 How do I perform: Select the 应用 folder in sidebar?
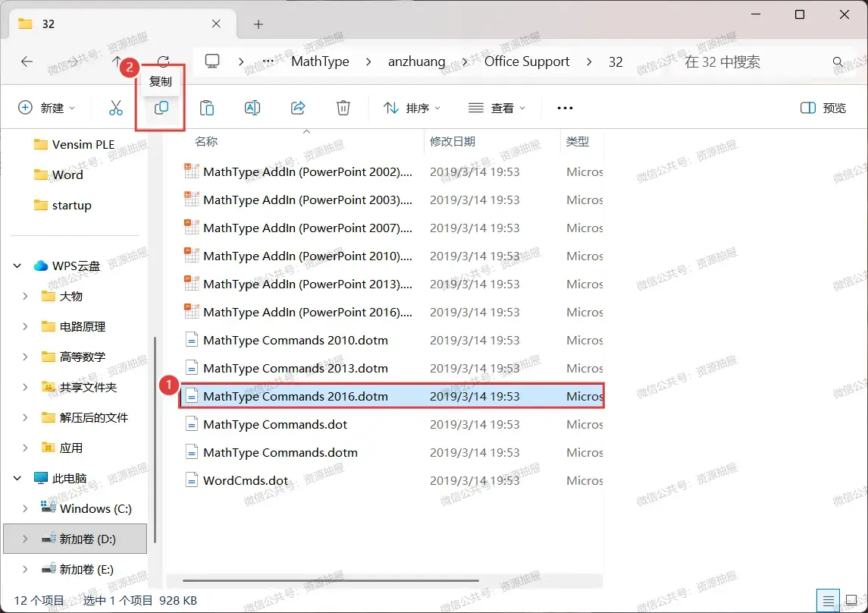[62, 448]
